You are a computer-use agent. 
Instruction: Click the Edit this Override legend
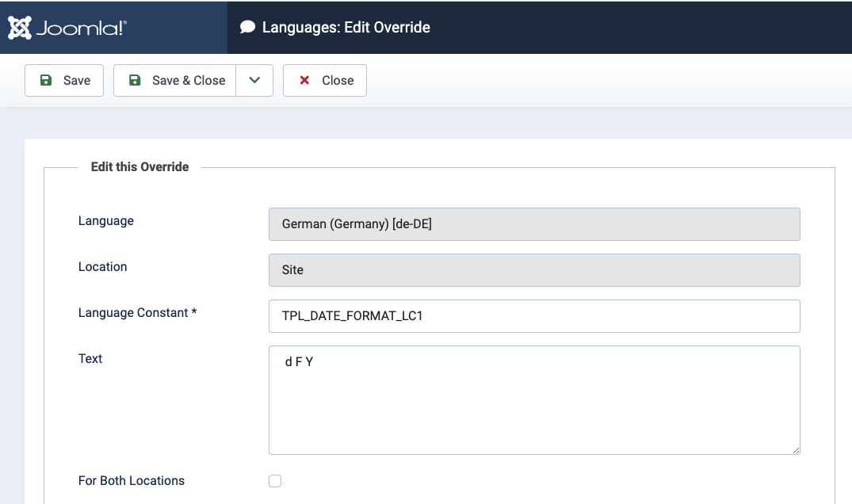[140, 167]
